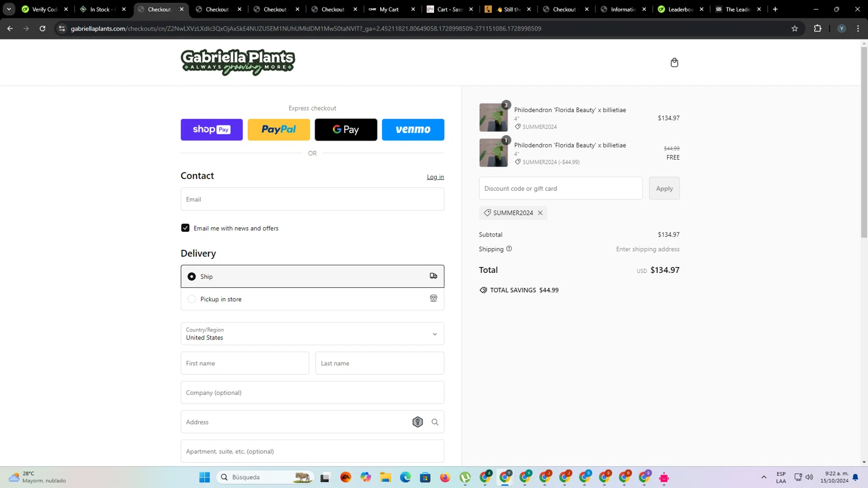Click the Total Savings tag icon
This screenshot has height=488, width=868.
(483, 290)
